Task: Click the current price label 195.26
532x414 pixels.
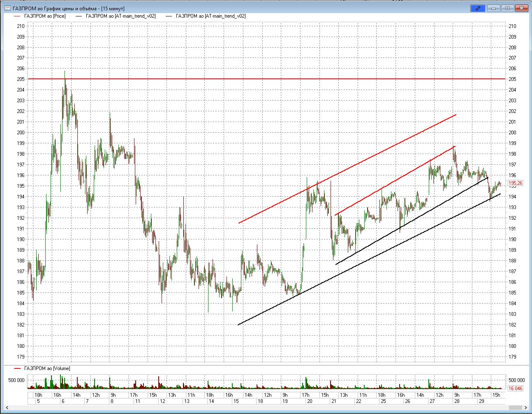Action: pos(516,183)
